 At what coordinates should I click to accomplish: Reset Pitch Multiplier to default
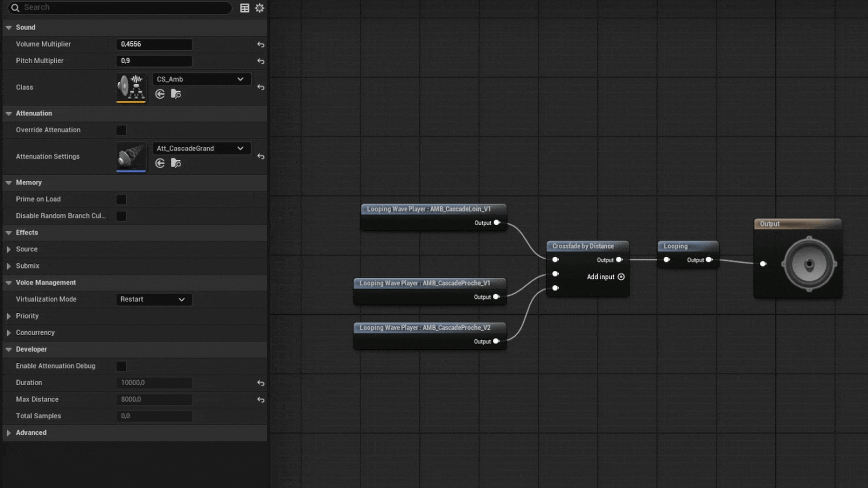tap(261, 61)
